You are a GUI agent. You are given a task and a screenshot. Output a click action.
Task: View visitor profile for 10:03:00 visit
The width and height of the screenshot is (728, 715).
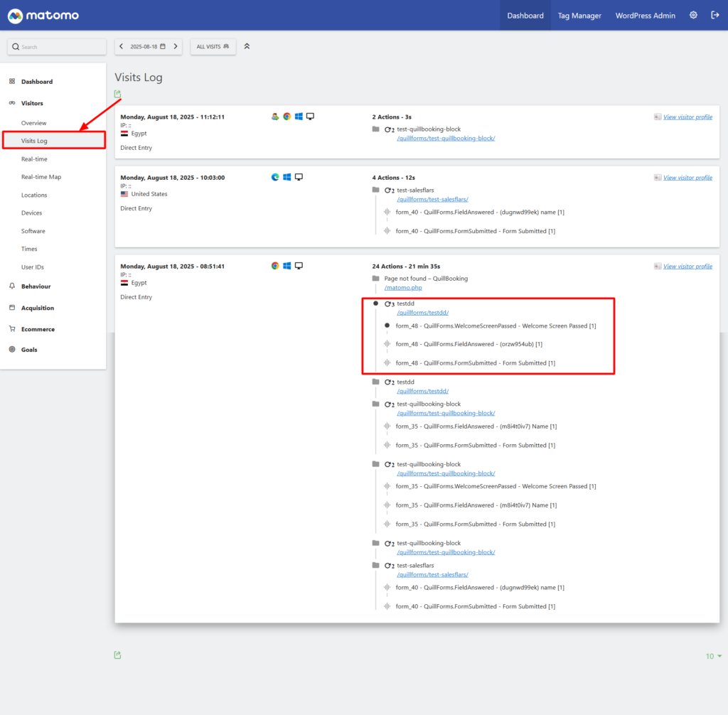click(x=687, y=178)
